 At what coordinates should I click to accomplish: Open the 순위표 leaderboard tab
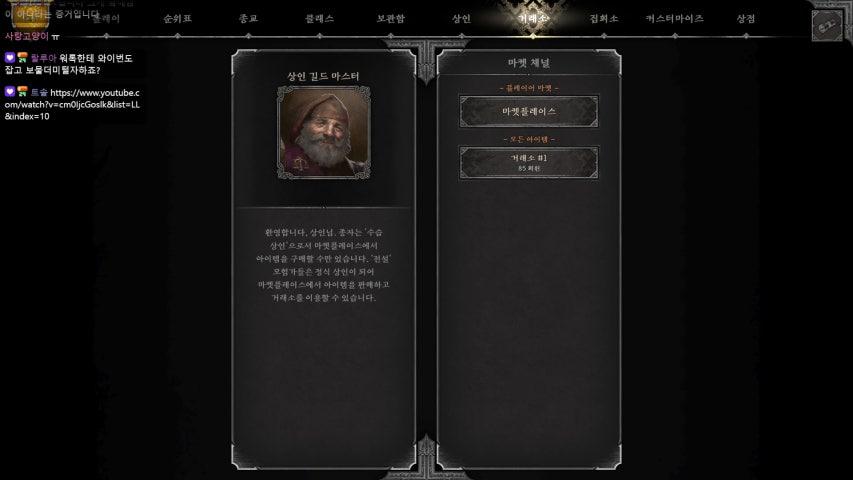point(177,19)
